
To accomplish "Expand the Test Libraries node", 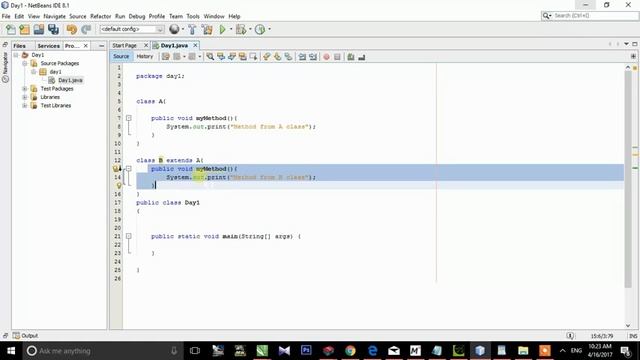I will (x=25, y=105).
